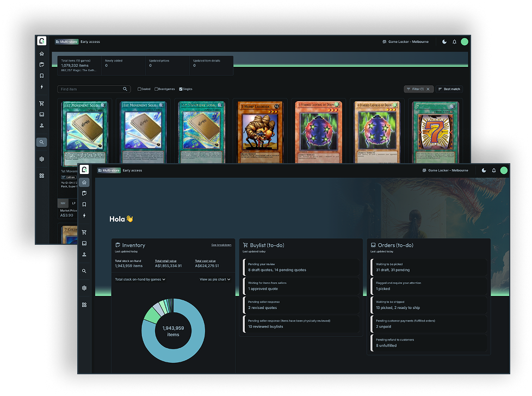Image resolution: width=532 pixels, height=396 pixels.
Task: Open the 3-Hump Lacooda card thumbnail
Action: [259, 132]
